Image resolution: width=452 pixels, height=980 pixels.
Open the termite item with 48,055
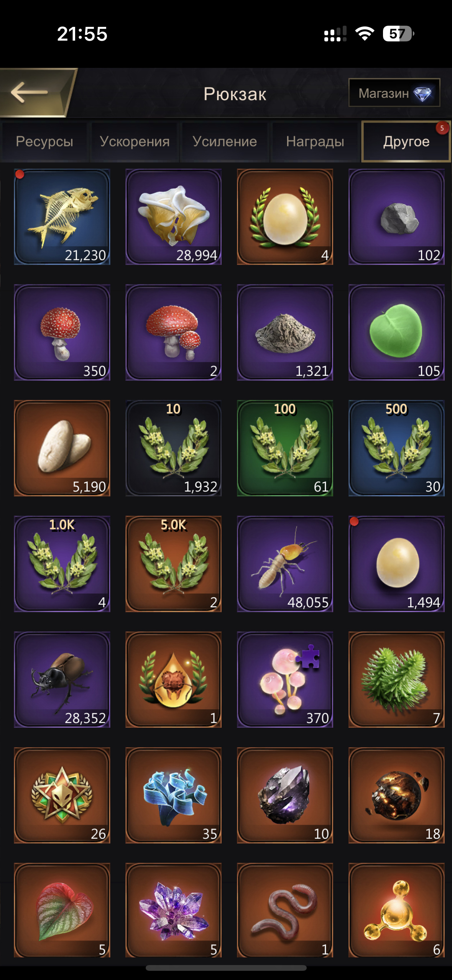[285, 564]
